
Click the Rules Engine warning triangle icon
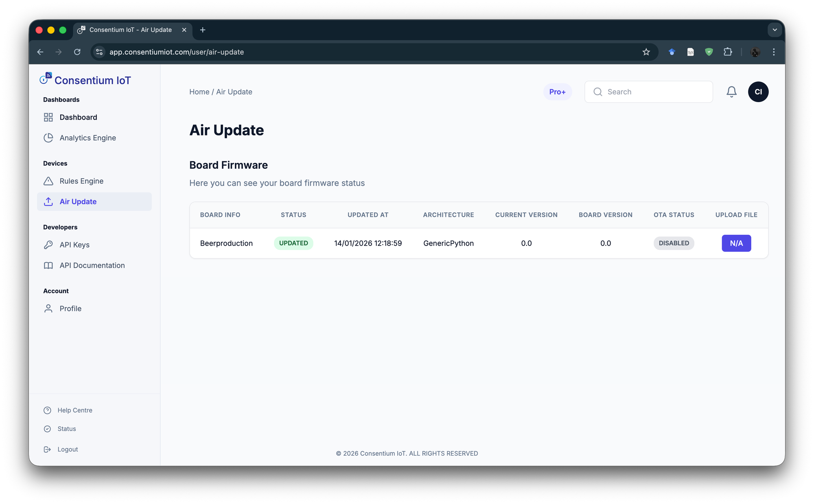(48, 181)
